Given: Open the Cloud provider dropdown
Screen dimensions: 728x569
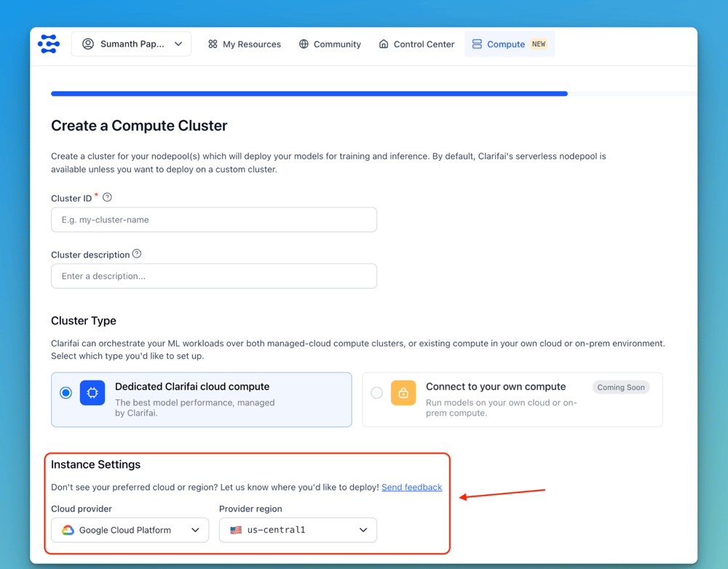Looking at the screenshot, I should click(x=130, y=530).
